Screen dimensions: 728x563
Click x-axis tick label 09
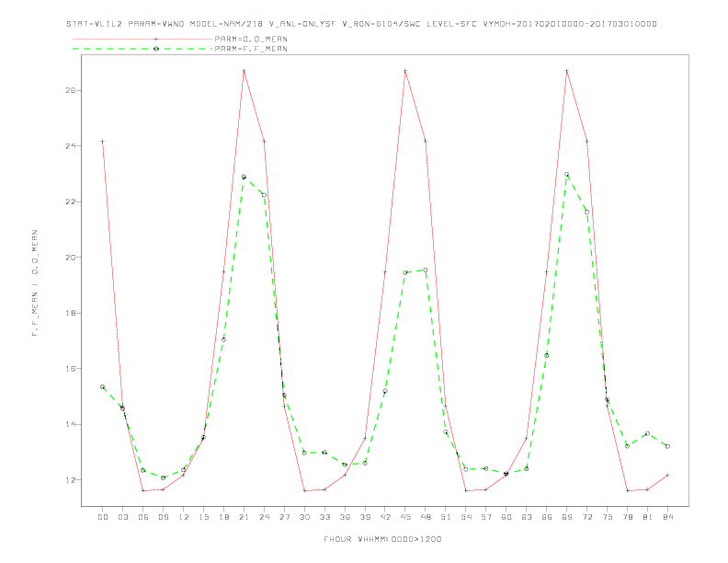163,517
